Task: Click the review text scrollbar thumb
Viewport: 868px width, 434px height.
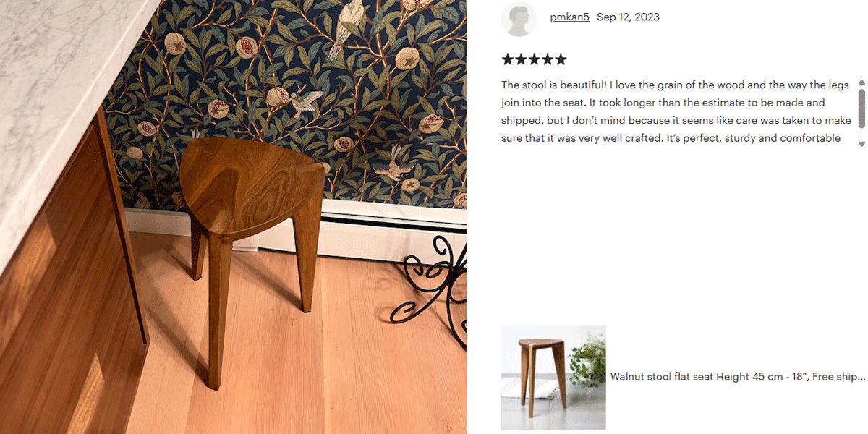Action: coord(861,109)
